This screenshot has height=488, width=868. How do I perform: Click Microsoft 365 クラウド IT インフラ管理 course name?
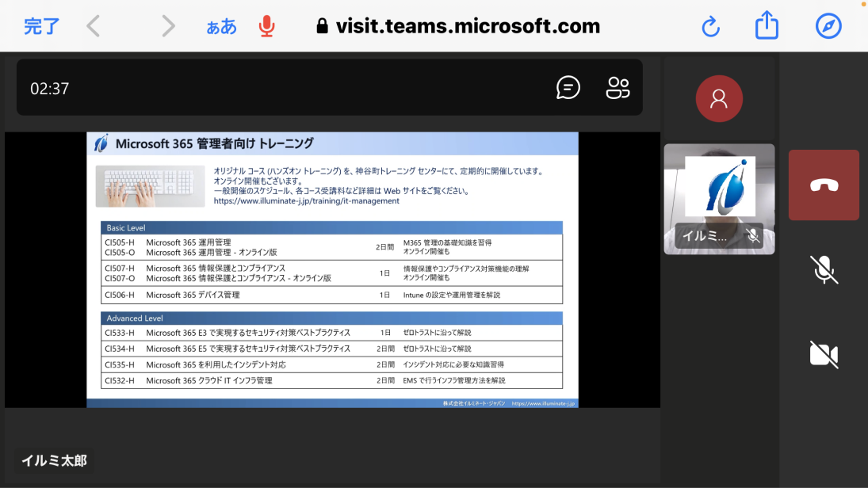(x=209, y=381)
